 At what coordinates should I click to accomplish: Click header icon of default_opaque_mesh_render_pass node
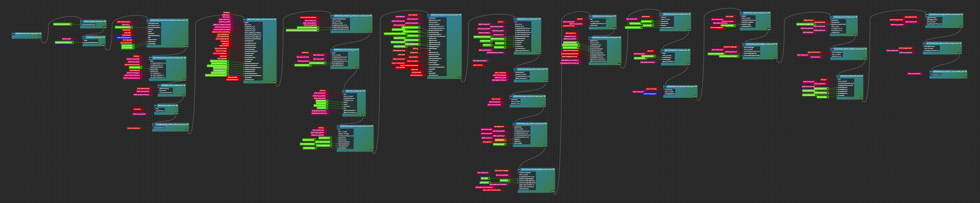pyautogui.click(x=245, y=19)
